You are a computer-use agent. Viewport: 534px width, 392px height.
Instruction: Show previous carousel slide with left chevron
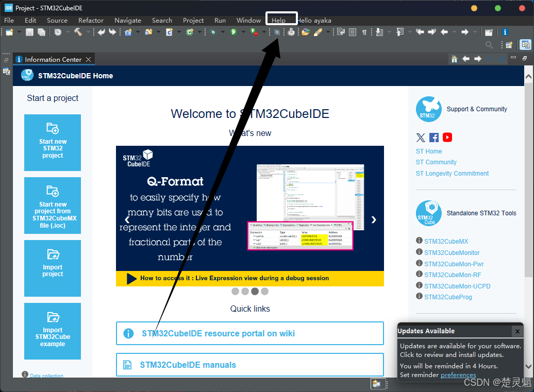coord(127,220)
